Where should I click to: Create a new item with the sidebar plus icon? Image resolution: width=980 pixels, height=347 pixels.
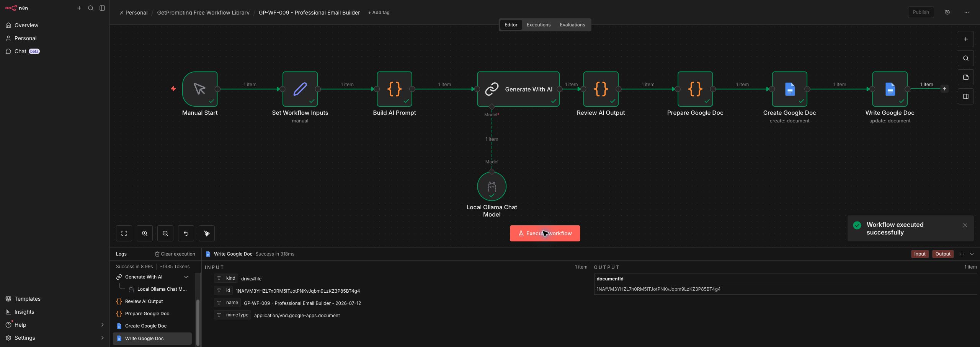79,8
